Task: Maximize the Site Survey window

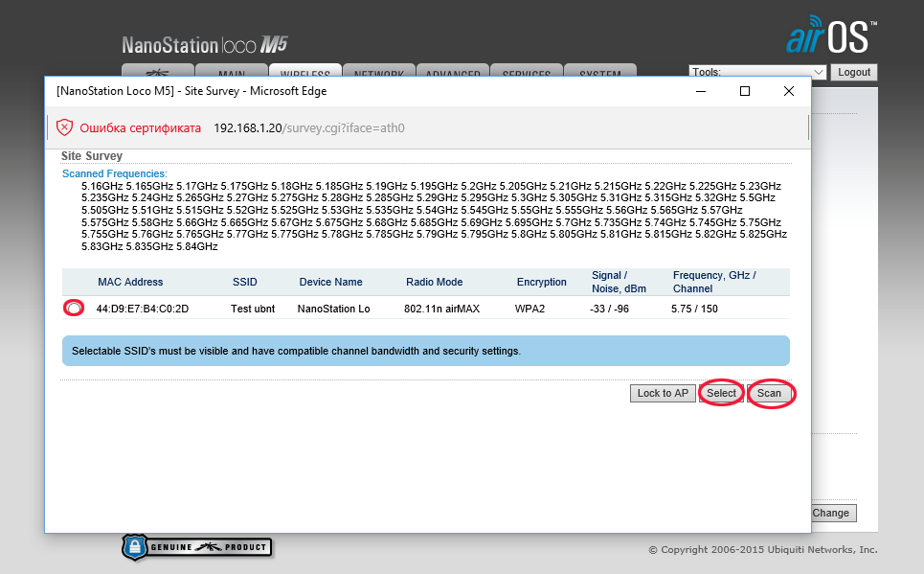Action: pyautogui.click(x=744, y=91)
